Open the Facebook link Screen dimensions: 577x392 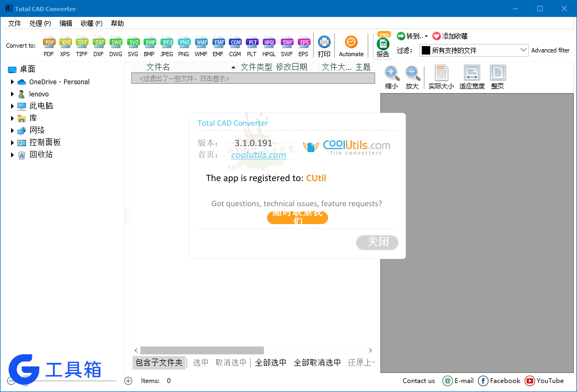tap(499, 380)
